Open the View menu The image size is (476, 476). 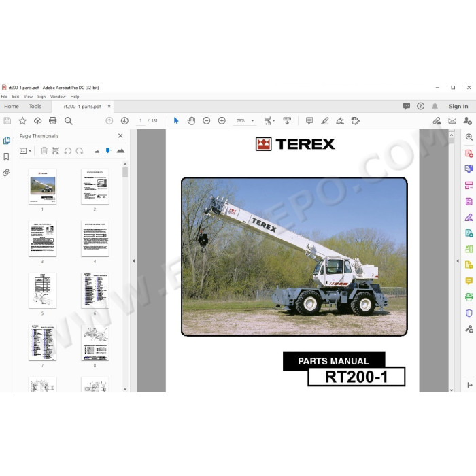pos(29,97)
